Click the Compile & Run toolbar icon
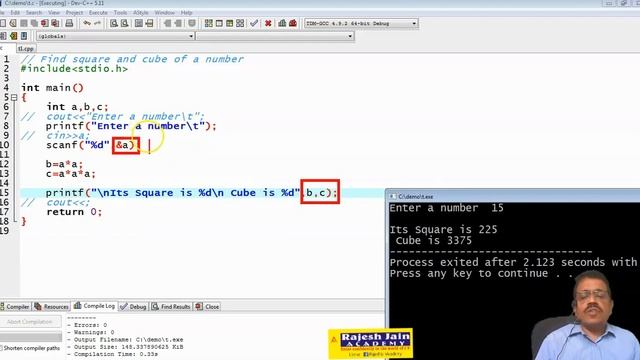Screen dimensions: 640x360 tap(229, 23)
